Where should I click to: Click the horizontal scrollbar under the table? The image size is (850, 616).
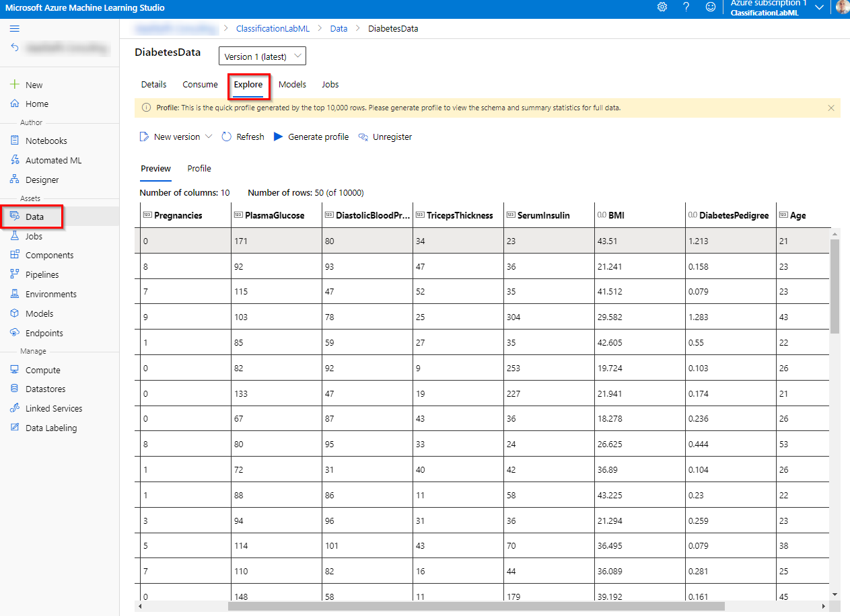pyautogui.click(x=476, y=606)
